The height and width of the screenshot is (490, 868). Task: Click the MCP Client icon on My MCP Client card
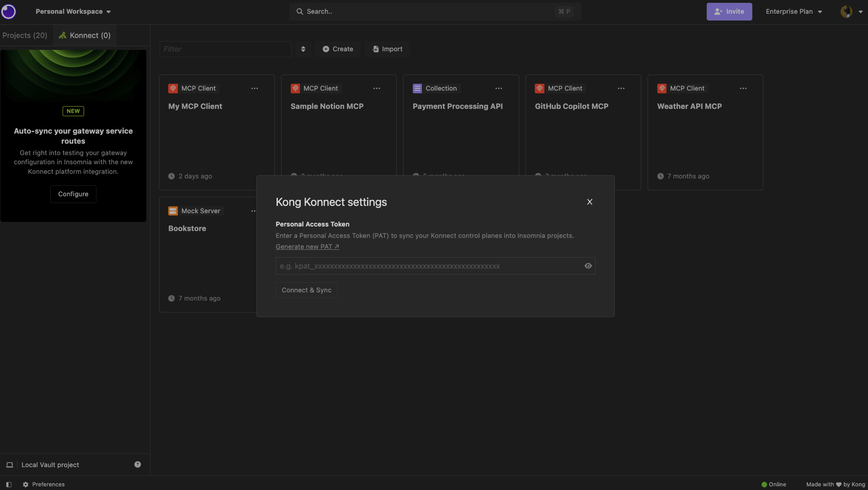point(173,88)
